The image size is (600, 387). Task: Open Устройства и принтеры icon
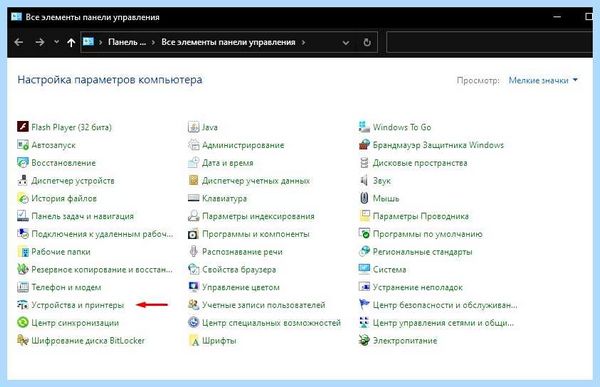tap(23, 305)
